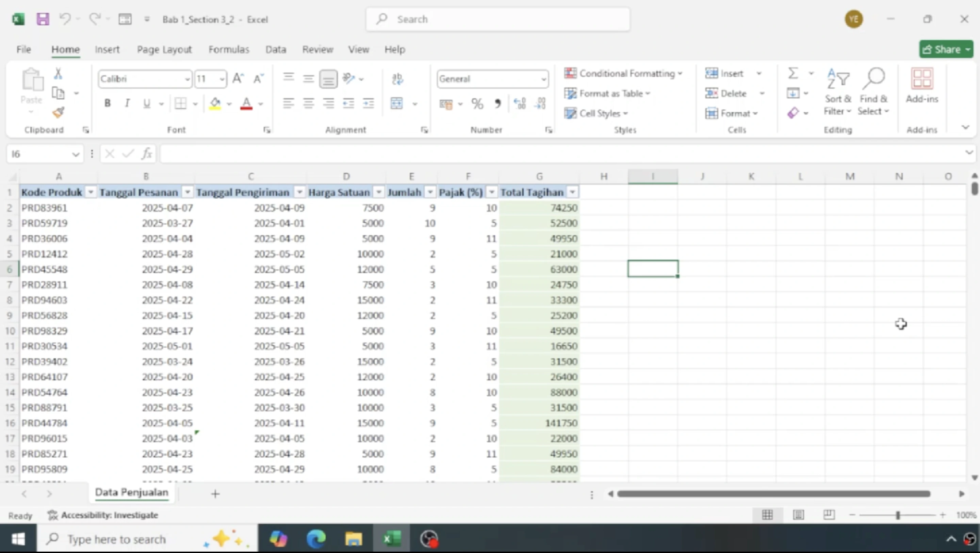The width and height of the screenshot is (980, 553).
Task: Select the Format Painter tool
Action: (x=58, y=113)
